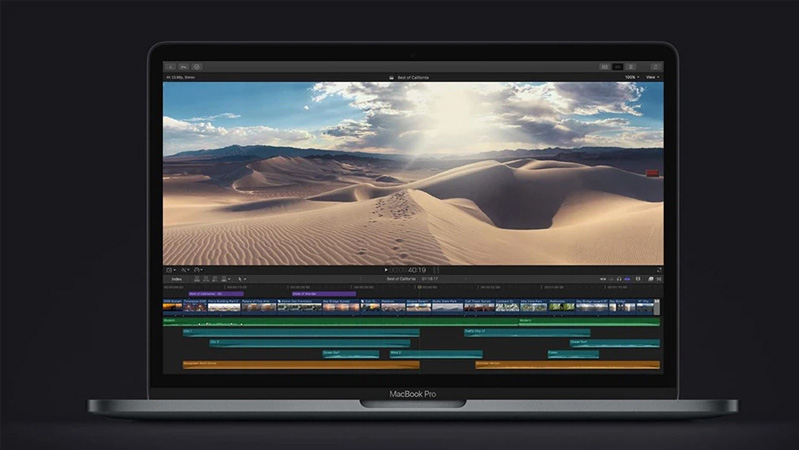Click the Index button
Image resolution: width=799 pixels, height=450 pixels.
(x=176, y=279)
